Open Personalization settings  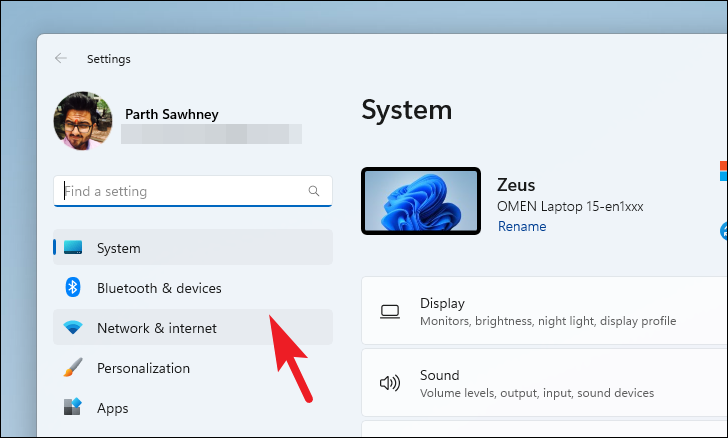pyautogui.click(x=193, y=368)
